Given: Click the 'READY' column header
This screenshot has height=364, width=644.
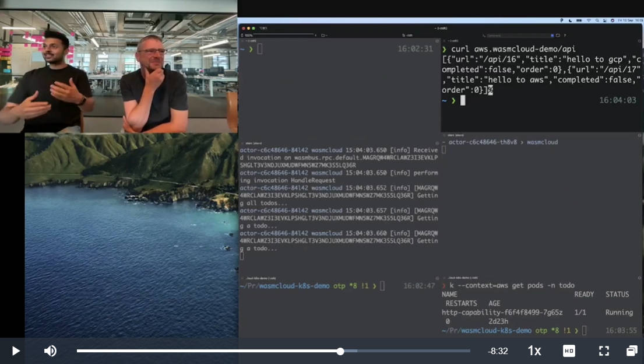Looking at the screenshot, I should (x=583, y=294).
